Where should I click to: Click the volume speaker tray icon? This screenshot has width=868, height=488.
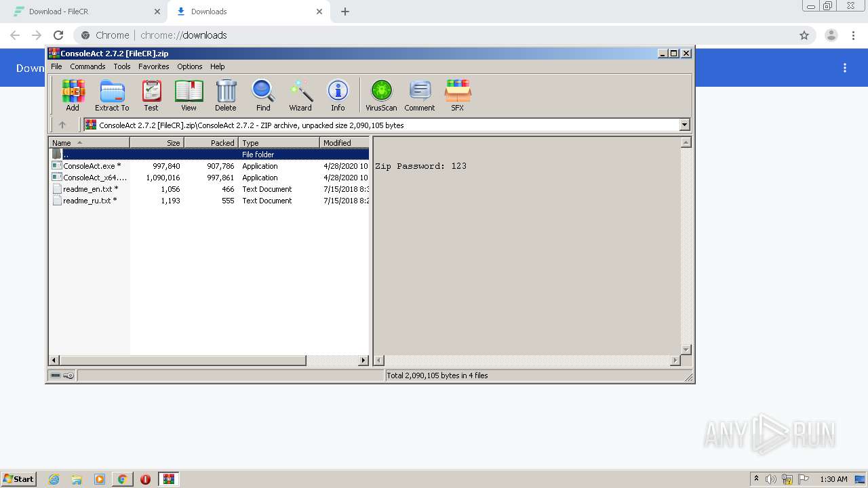point(771,479)
